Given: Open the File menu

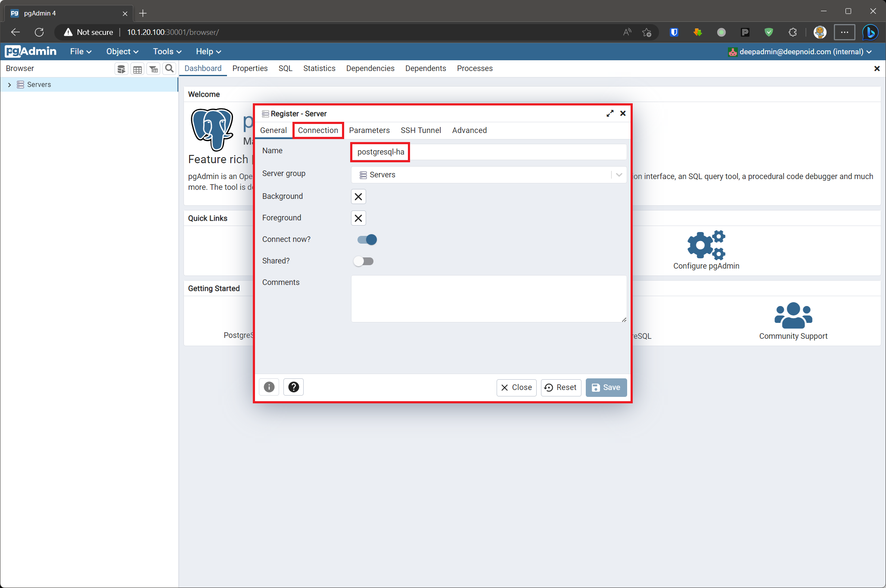Looking at the screenshot, I should [81, 51].
